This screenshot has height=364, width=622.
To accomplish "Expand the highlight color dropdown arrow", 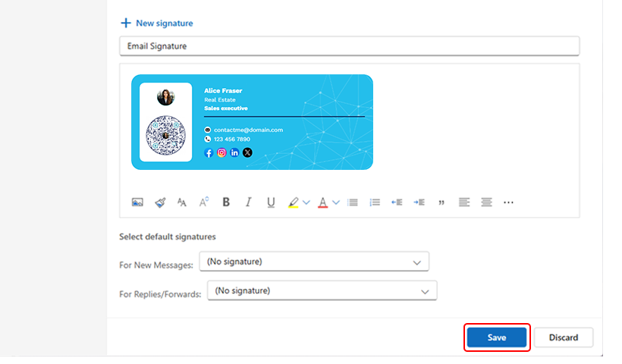I will (306, 202).
